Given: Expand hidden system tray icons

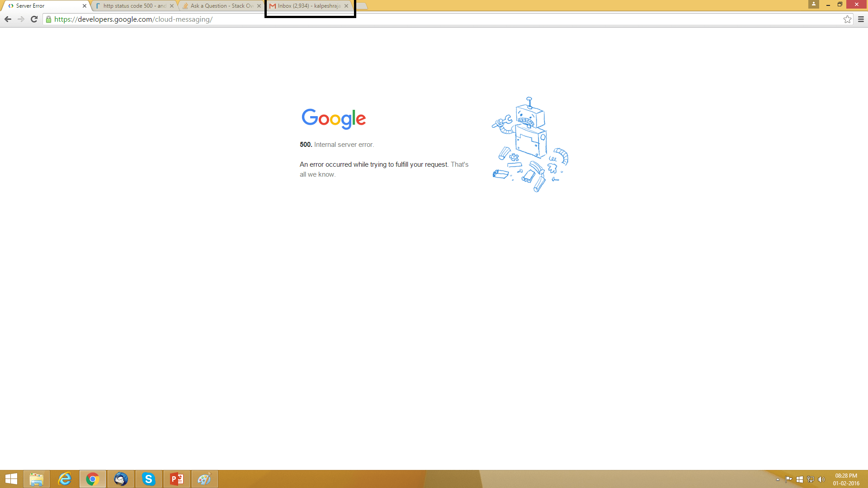Looking at the screenshot, I should coord(778,479).
